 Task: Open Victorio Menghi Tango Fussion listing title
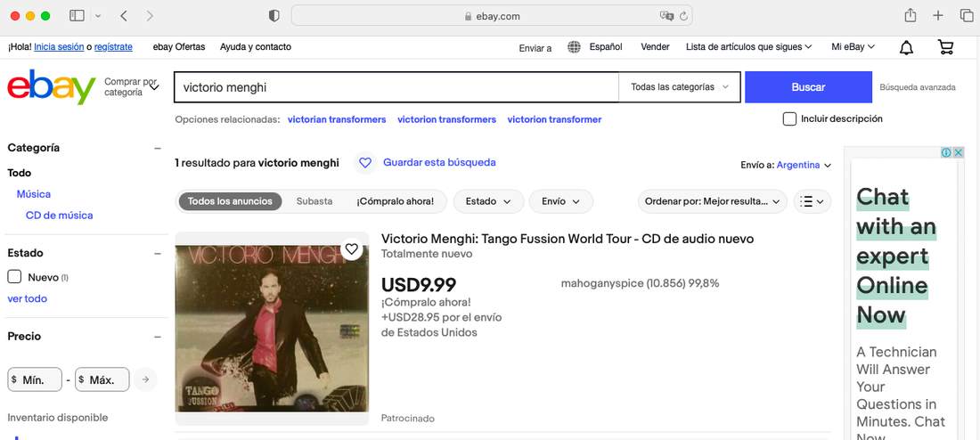point(568,239)
